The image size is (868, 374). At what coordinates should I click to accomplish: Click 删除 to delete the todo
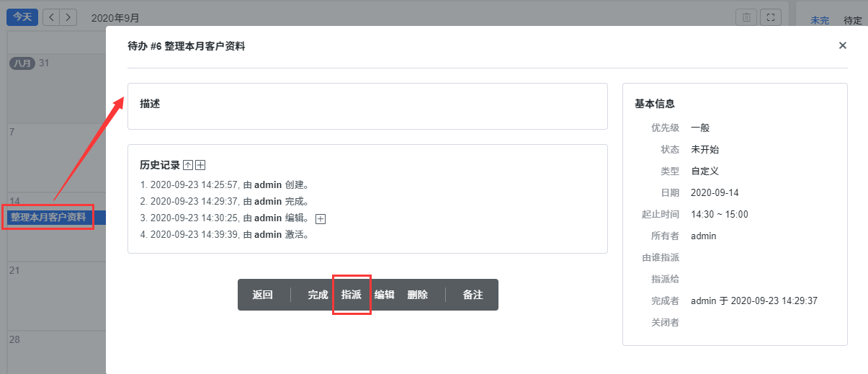coord(418,295)
